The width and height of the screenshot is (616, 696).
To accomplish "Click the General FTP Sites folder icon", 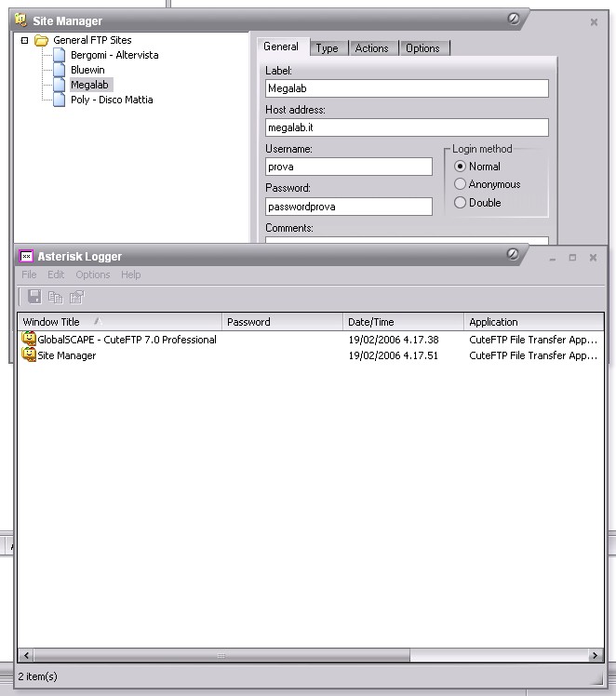I will [x=41, y=40].
